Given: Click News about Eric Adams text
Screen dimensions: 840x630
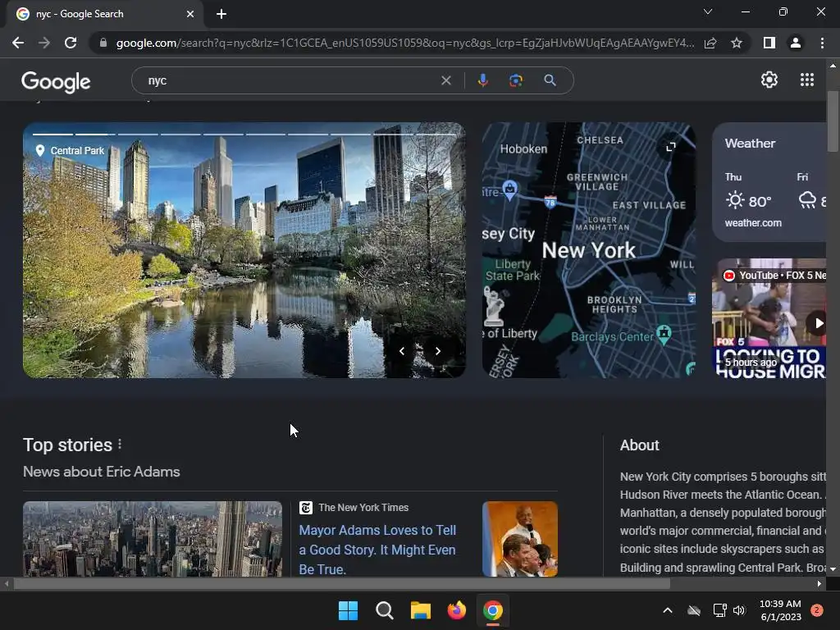Looking at the screenshot, I should coord(101,472).
